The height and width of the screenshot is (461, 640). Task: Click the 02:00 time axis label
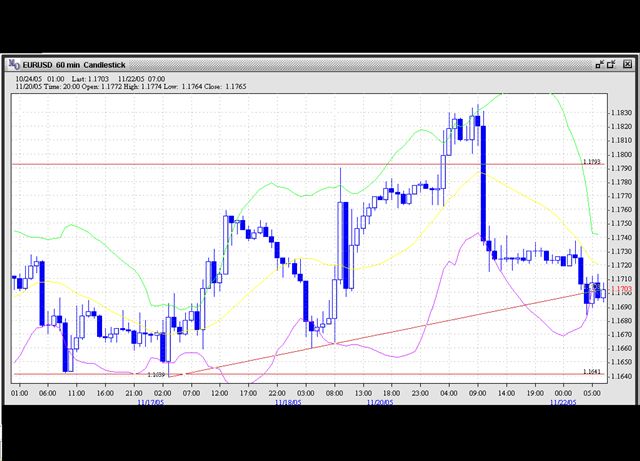(162, 393)
